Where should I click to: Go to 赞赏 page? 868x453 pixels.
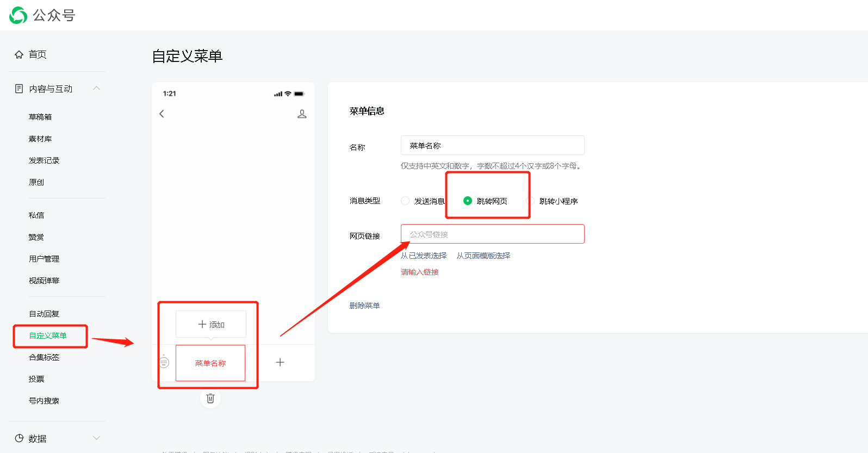pos(36,237)
